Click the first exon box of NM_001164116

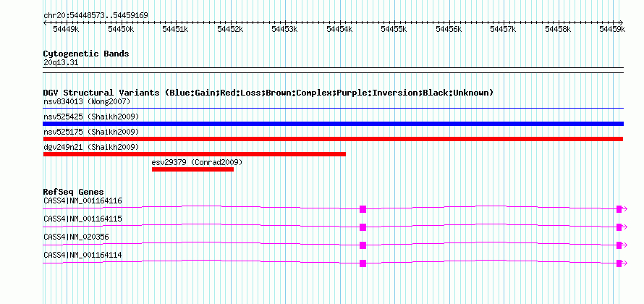click(363, 209)
